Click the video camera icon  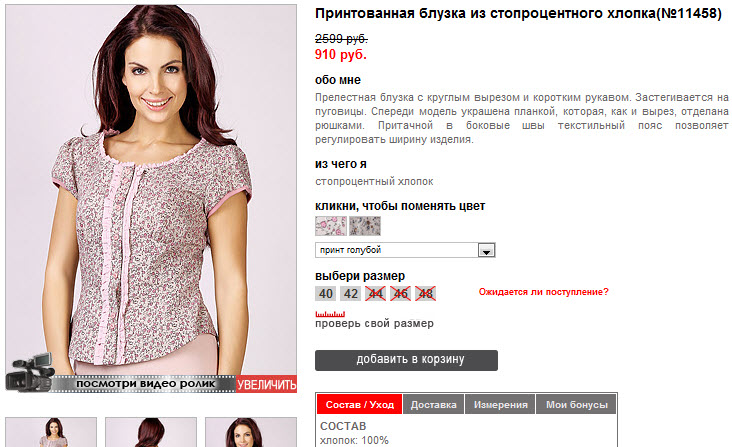[x=29, y=373]
